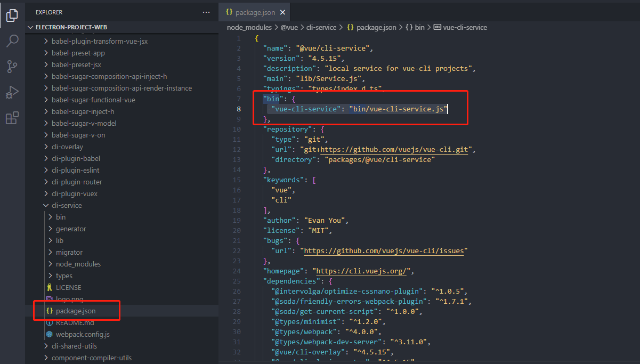Viewport: 640px width, 364px height.
Task: Click @vue in the breadcrumb
Action: 289,27
